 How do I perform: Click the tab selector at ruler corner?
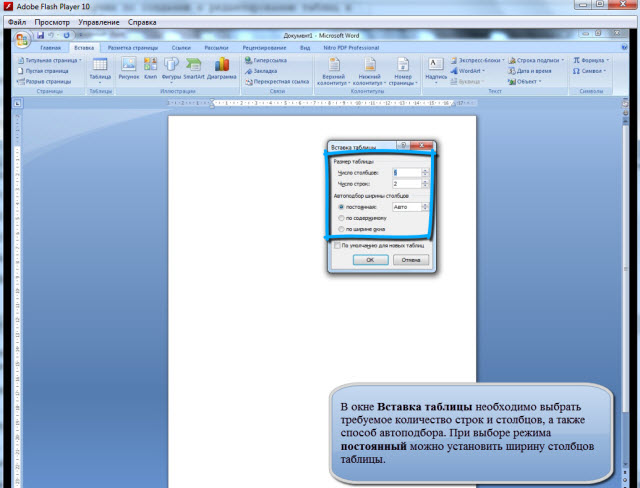[18, 104]
